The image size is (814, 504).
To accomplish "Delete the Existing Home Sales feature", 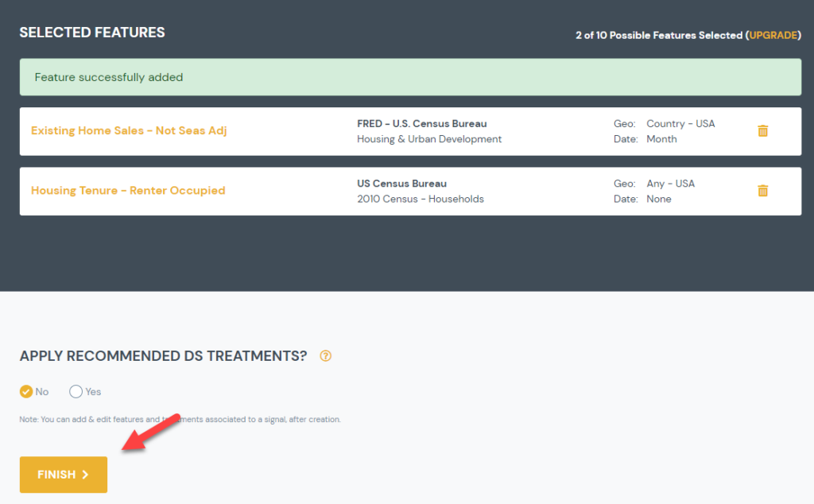I will tap(762, 131).
